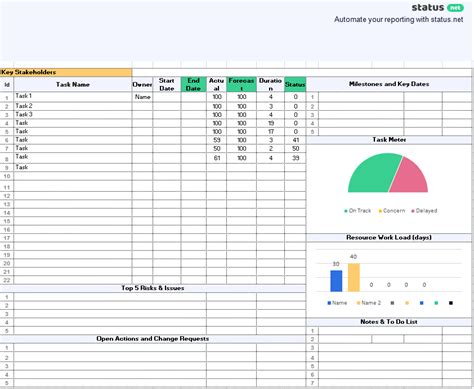The width and height of the screenshot is (474, 389).
Task: Click the blue bar labeled 30
Action: click(x=336, y=281)
